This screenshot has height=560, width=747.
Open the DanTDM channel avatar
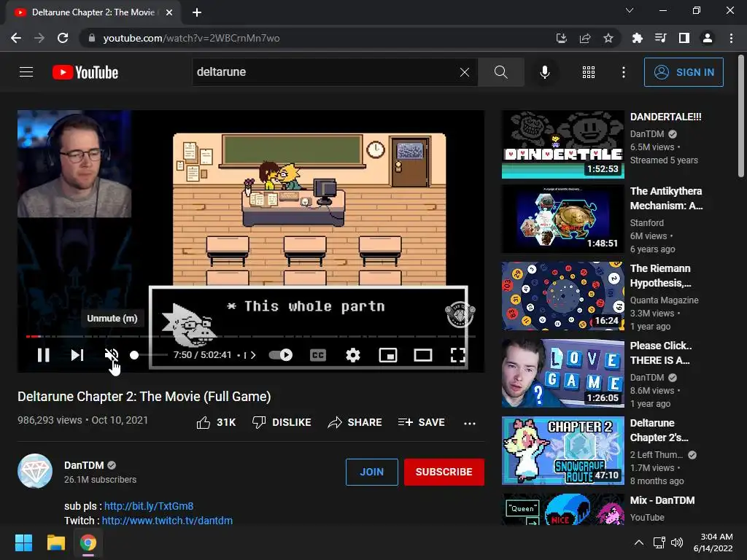(x=35, y=471)
